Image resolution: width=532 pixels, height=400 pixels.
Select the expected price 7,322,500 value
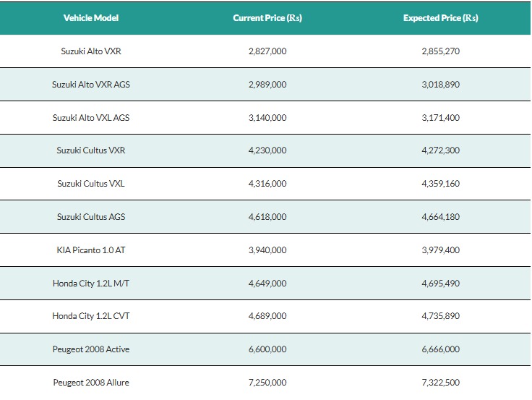pos(441,383)
